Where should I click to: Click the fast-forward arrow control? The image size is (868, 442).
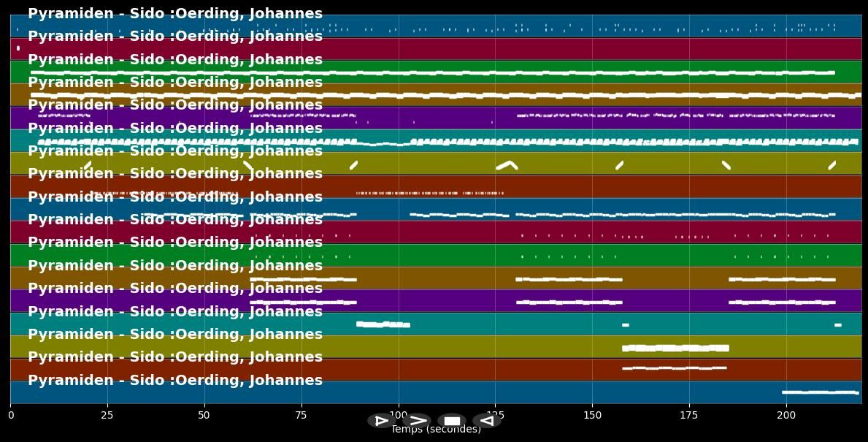click(x=417, y=421)
